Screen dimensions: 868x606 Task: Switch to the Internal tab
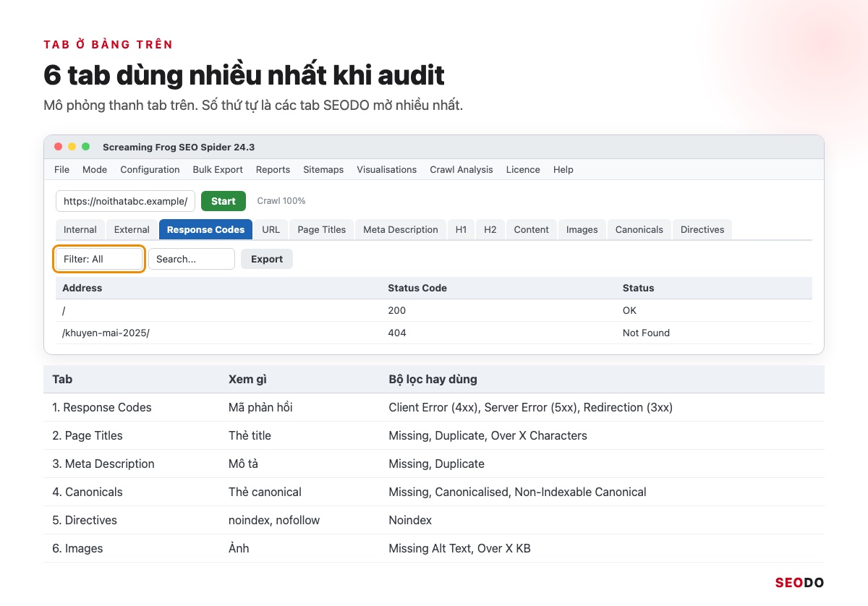[80, 229]
